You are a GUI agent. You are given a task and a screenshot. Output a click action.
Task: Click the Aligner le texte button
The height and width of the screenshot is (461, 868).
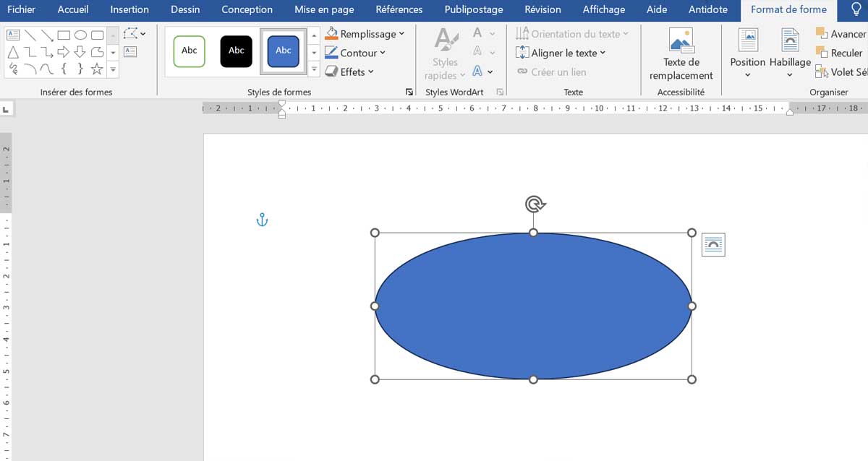click(x=561, y=52)
